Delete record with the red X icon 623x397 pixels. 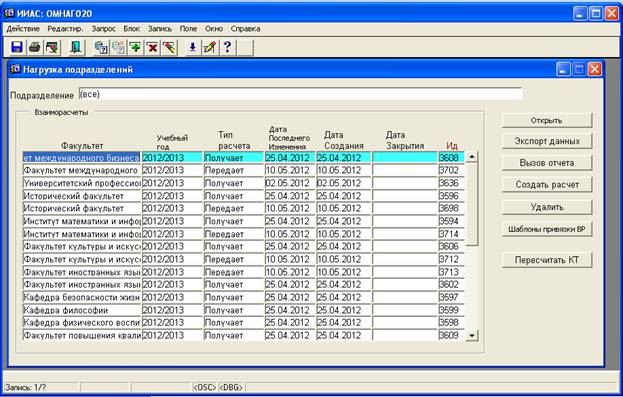153,48
